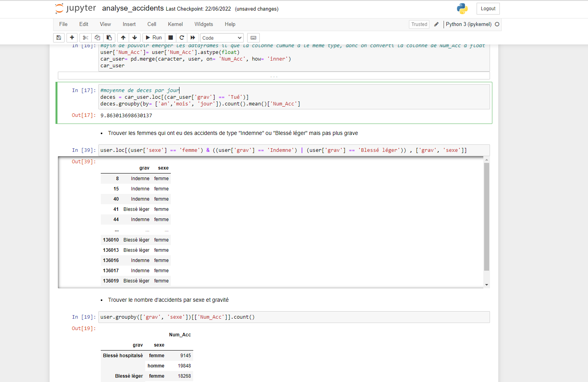The width and height of the screenshot is (588, 382).
Task: Click the Trusted notebook indicator
Action: 419,24
